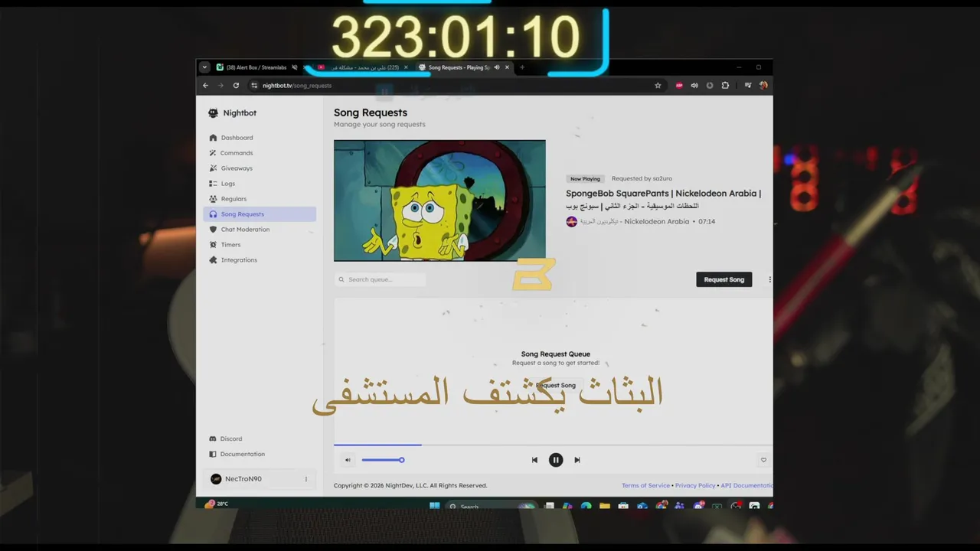Open the weather widget showing 28°C
The width and height of the screenshot is (980, 551).
(x=217, y=504)
